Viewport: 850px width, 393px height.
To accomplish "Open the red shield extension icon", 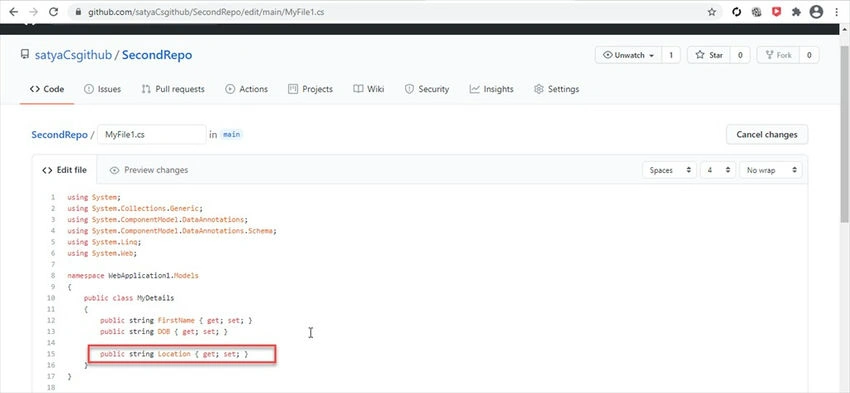I will 776,12.
